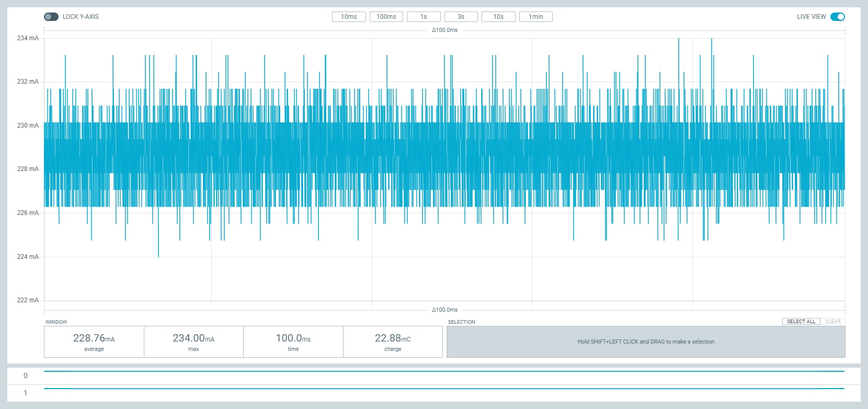
Task: Toggle the LOCK Y-AXIS switch
Action: (x=51, y=17)
